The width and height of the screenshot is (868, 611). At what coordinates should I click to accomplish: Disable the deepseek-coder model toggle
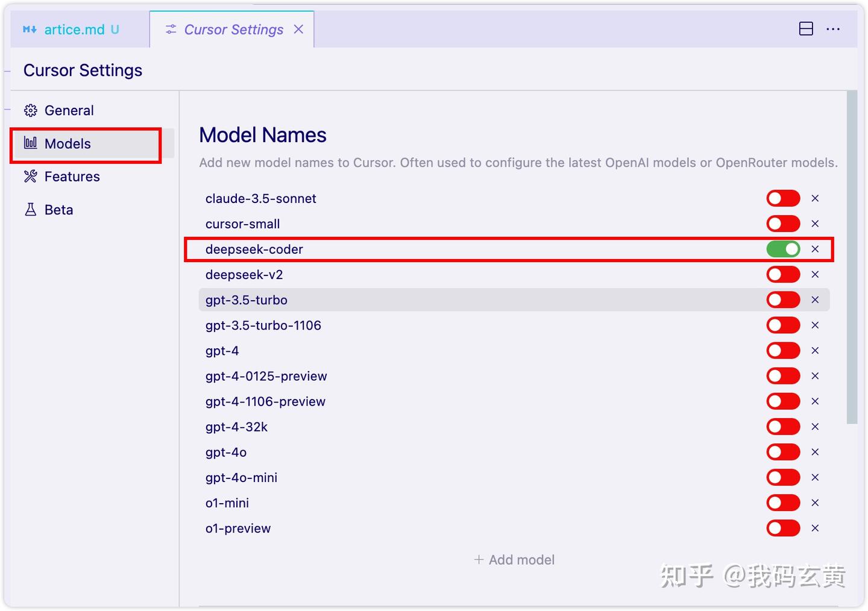pyautogui.click(x=783, y=249)
